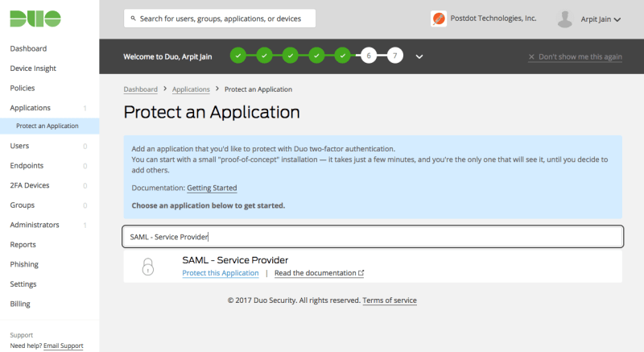
Task: Click the Welcome to Duo, Arpit Jain text
Action: click(167, 56)
